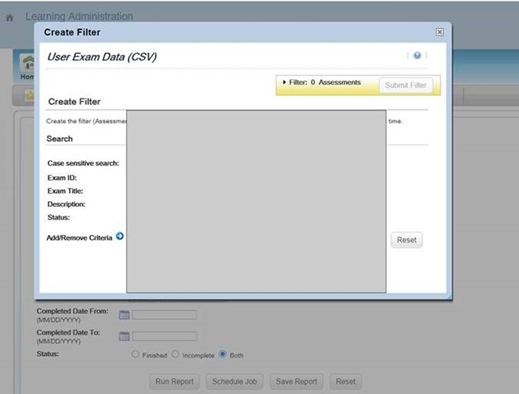
Task: Click the Save Report button
Action: pyautogui.click(x=296, y=381)
